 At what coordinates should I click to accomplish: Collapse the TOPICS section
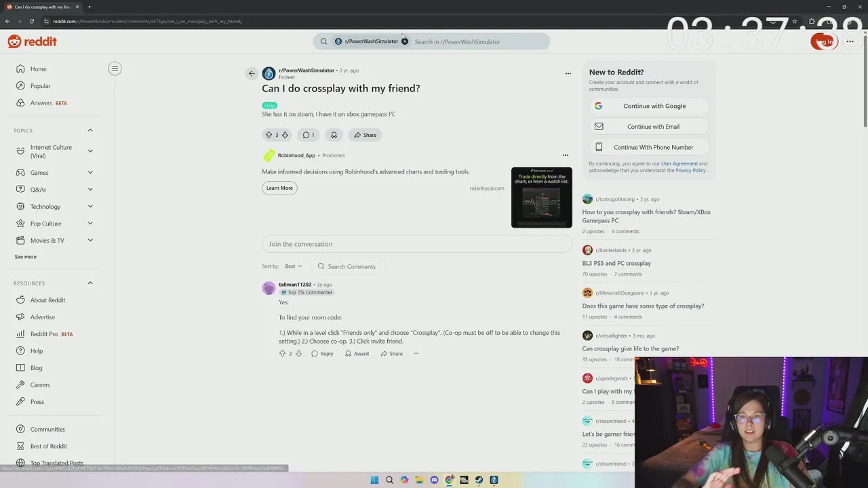click(90, 130)
